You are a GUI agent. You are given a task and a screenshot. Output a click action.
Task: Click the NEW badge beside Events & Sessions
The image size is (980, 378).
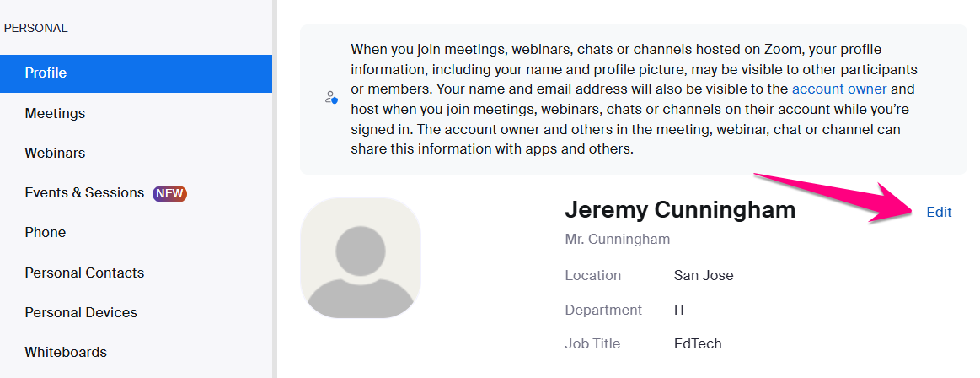[x=170, y=193]
